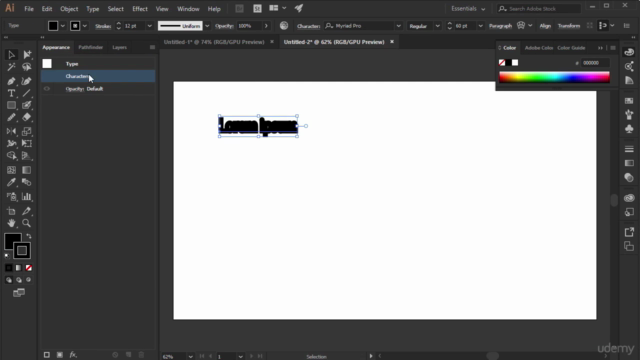
Task: Select the Pen tool
Action: point(11,81)
